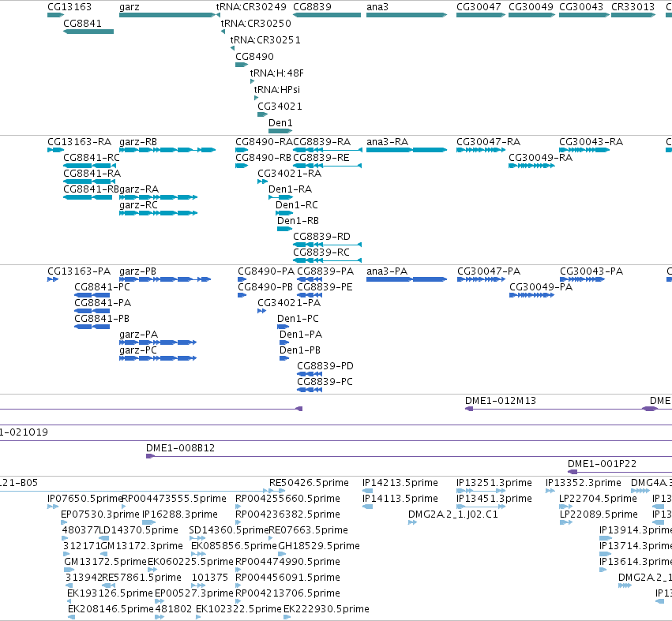This screenshot has height=621, width=672.
Task: Open the CG30049-PA protein
Action: tap(532, 295)
